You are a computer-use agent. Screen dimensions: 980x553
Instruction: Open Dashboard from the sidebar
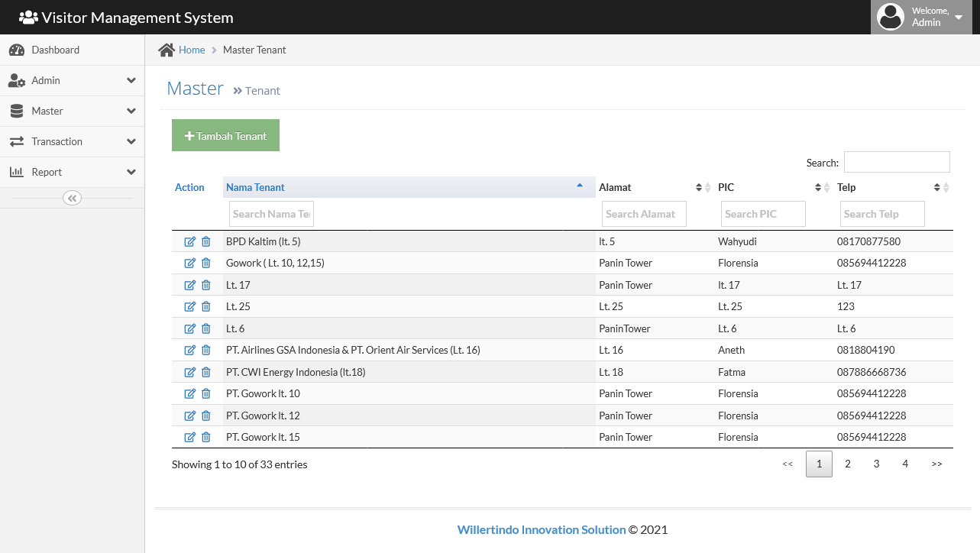72,50
